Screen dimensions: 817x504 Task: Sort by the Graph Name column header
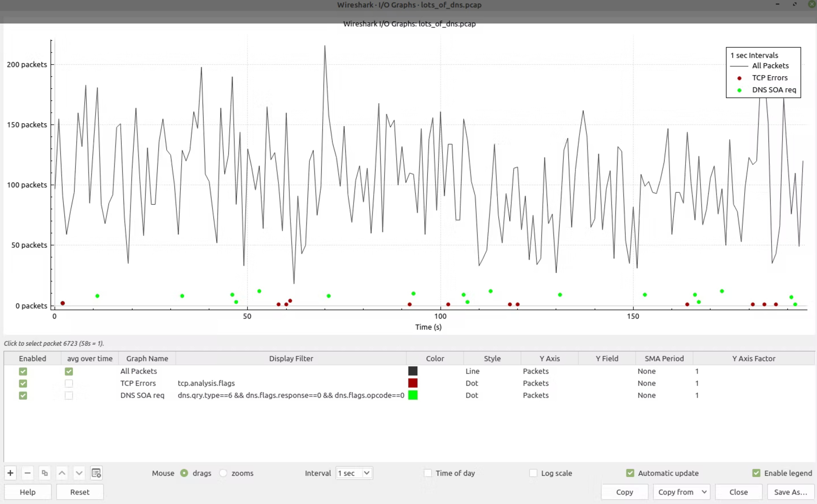147,358
